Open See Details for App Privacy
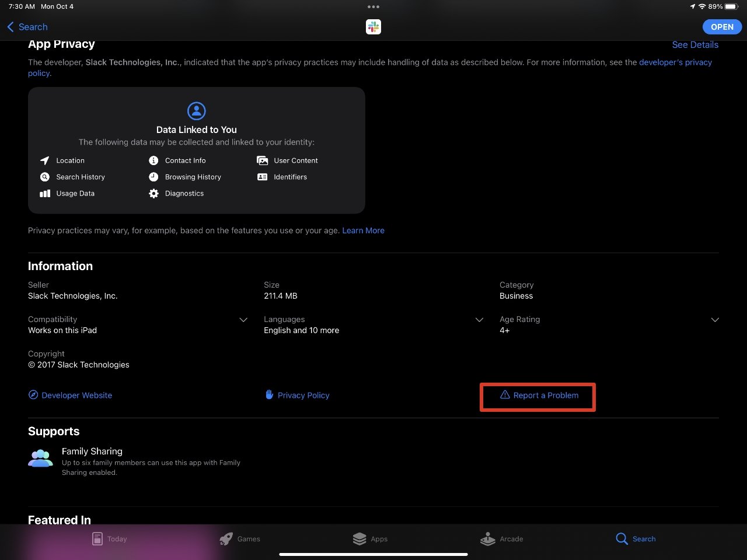 695,45
